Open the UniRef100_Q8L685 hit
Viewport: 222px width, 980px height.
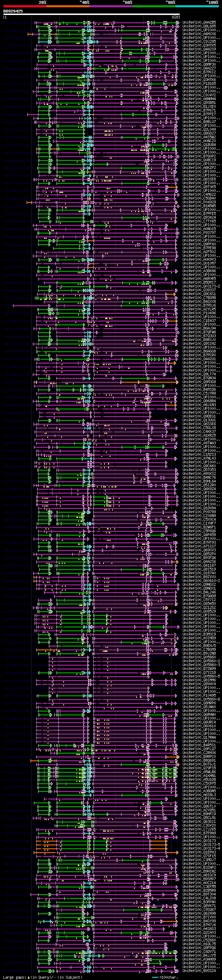click(199, 26)
